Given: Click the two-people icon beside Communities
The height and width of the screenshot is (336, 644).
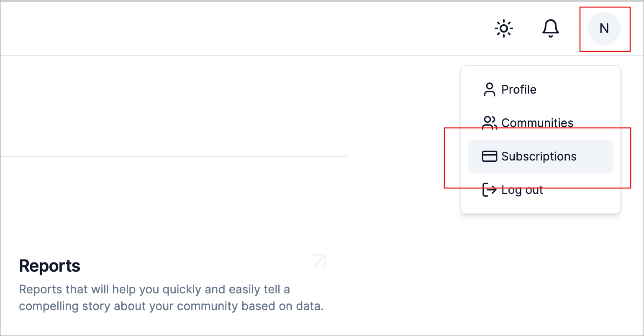Looking at the screenshot, I should (490, 123).
